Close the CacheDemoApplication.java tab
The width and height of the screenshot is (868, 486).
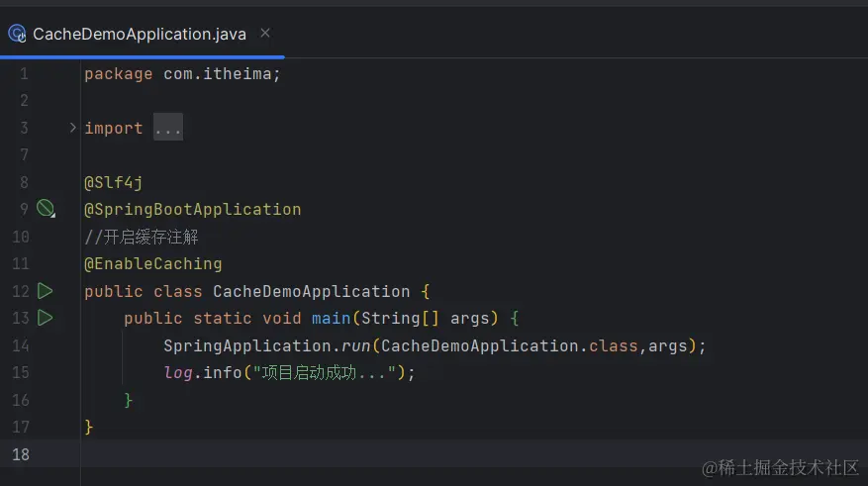265,34
